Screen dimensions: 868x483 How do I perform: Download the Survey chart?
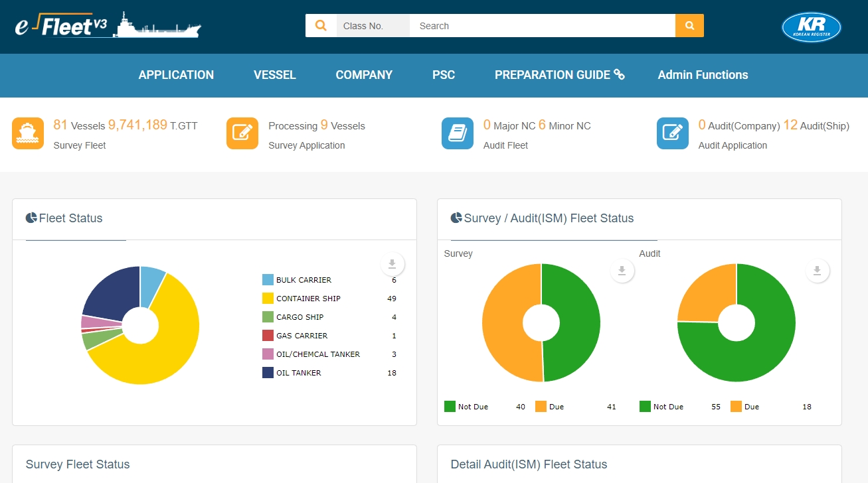tap(622, 271)
